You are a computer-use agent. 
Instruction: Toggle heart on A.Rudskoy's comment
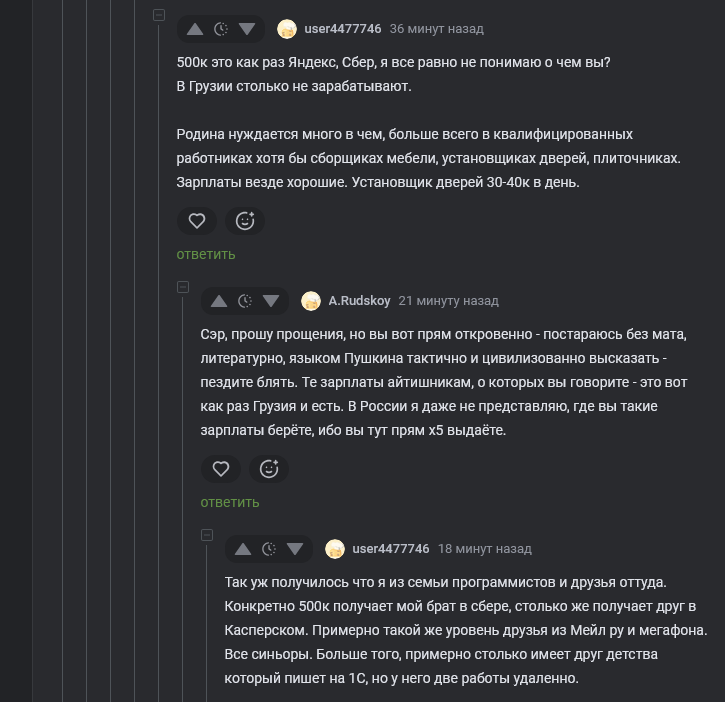coord(221,468)
